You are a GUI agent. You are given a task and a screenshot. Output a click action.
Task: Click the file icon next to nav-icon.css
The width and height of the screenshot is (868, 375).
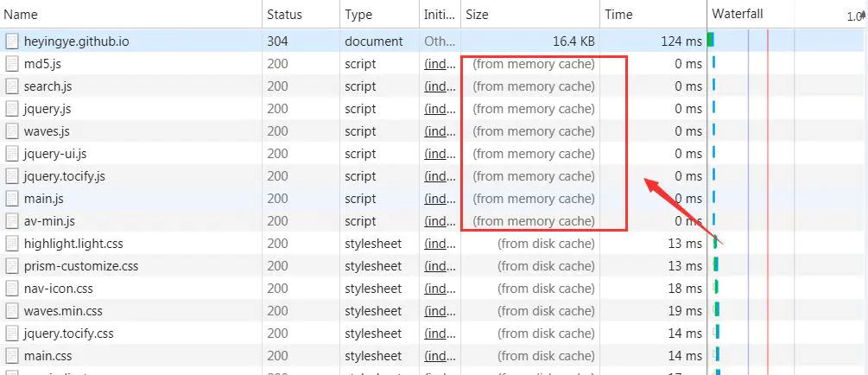coord(12,289)
